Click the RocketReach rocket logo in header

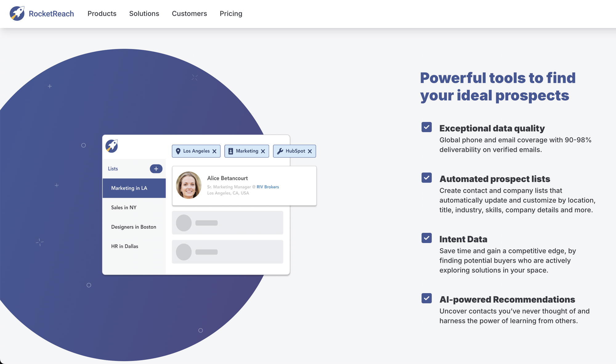pyautogui.click(x=17, y=14)
